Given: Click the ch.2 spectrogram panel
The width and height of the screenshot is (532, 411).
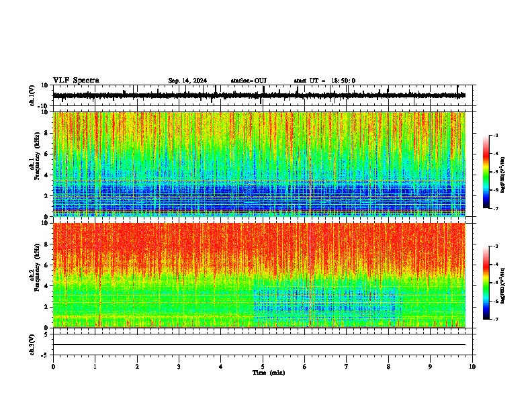Looking at the screenshot, I should tap(259, 275).
